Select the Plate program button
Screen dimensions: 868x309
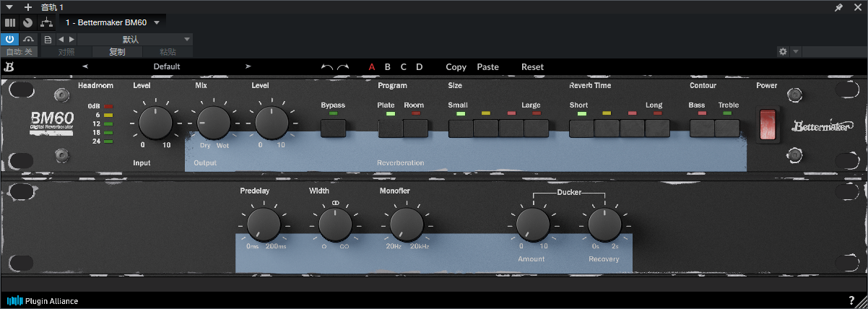(x=391, y=129)
